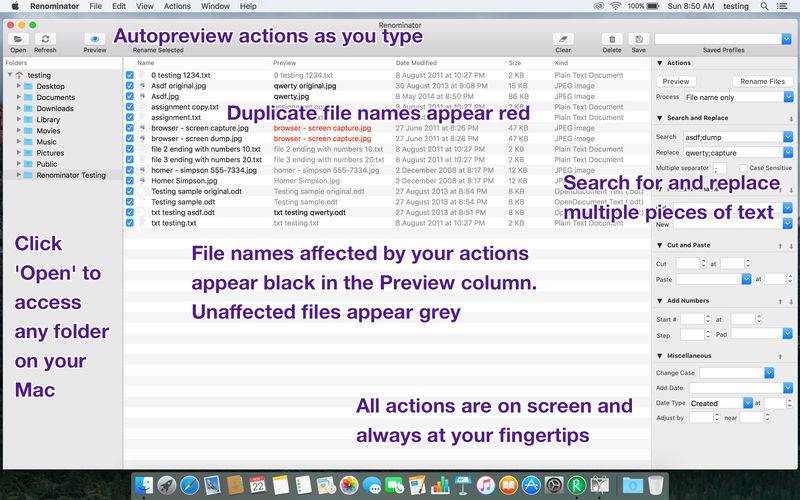The width and height of the screenshot is (800, 500).
Task: Click the Clear eraser toolbar icon
Action: 563,39
